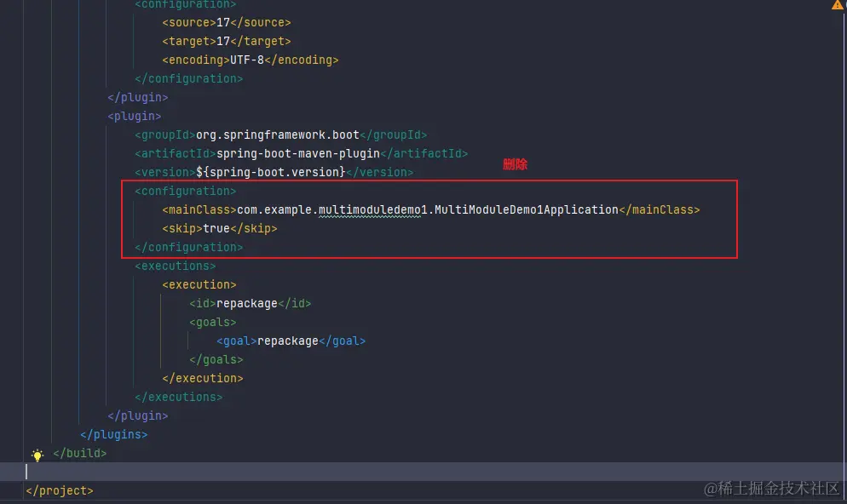Click the closing </plugins> tag
The height and width of the screenshot is (504, 847).
pyautogui.click(x=114, y=434)
